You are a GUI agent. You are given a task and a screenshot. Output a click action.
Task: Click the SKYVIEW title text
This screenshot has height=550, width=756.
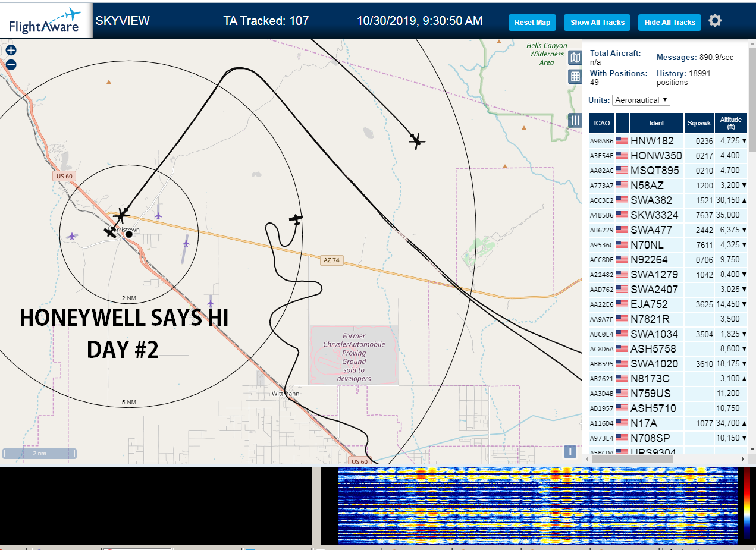(x=123, y=21)
